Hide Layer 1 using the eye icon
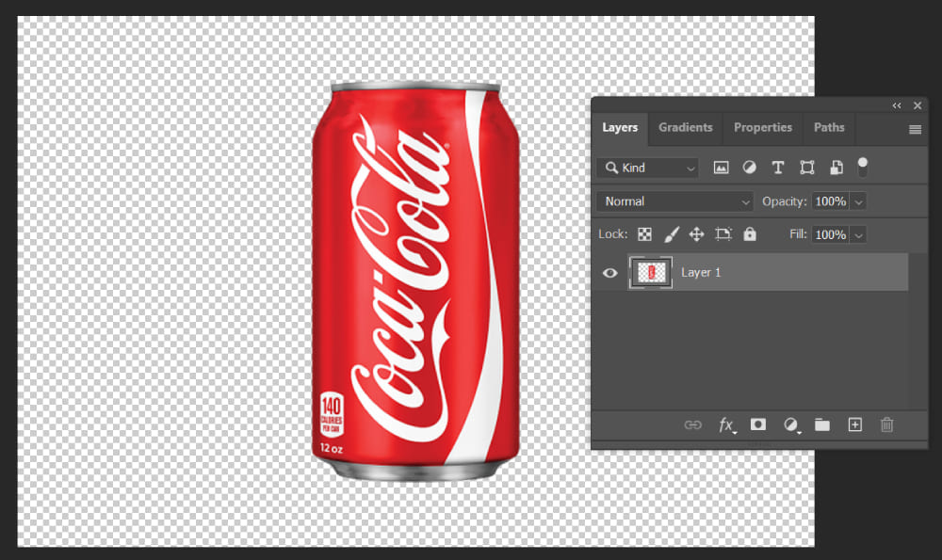 [x=610, y=273]
